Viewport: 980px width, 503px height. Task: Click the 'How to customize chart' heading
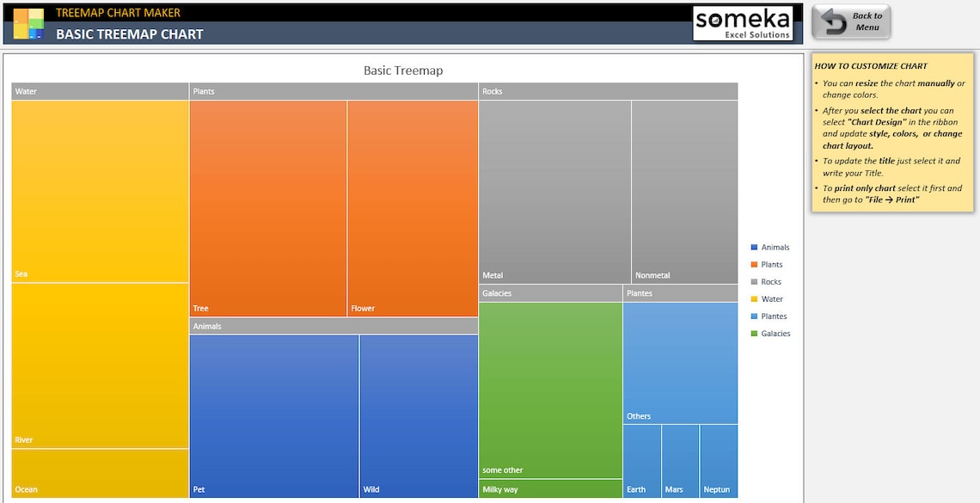(x=871, y=66)
